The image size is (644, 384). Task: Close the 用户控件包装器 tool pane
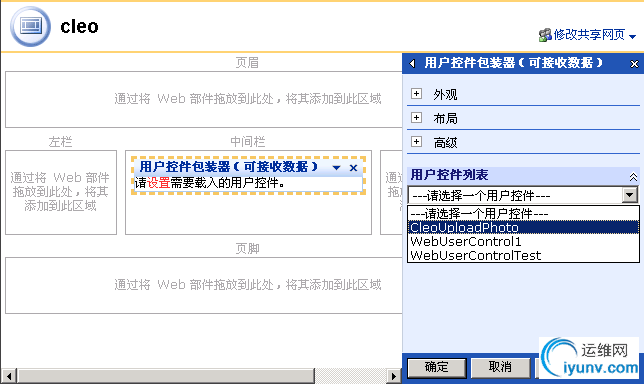pos(634,64)
